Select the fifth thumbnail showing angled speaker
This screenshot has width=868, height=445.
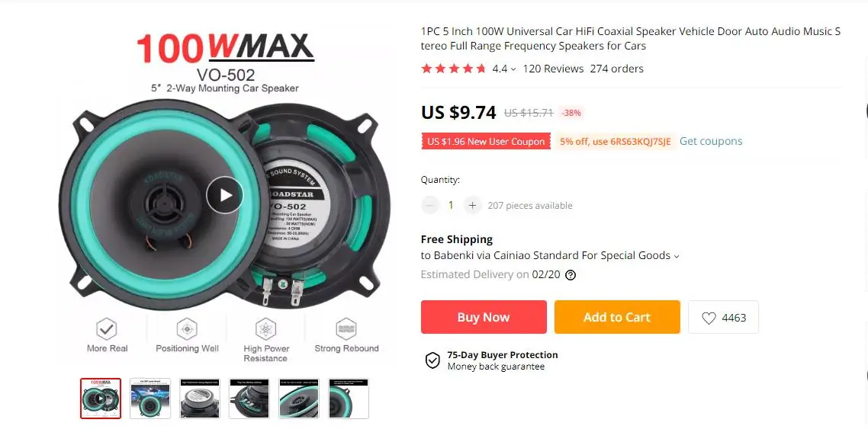(299, 398)
